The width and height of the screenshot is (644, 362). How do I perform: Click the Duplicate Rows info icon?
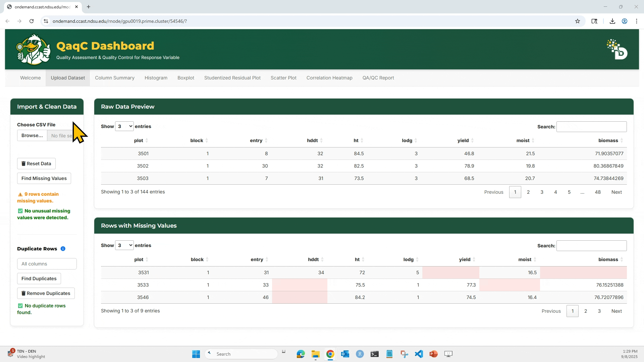(x=63, y=249)
